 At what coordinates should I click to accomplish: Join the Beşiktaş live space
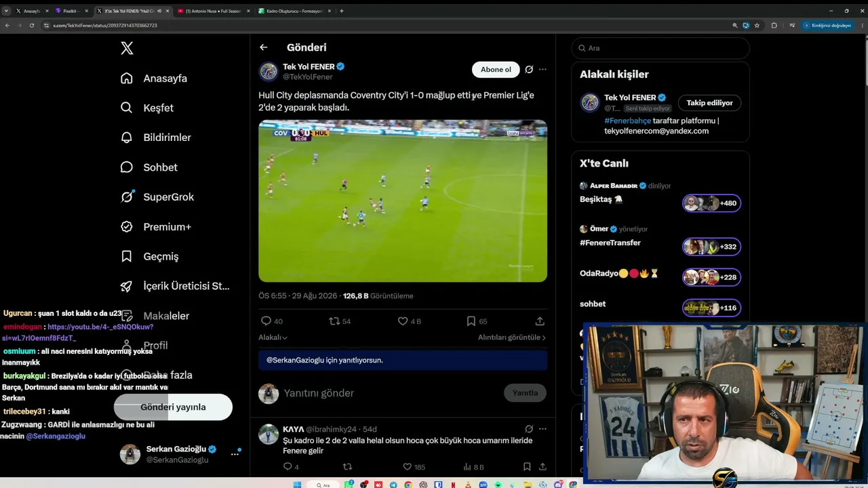point(711,203)
